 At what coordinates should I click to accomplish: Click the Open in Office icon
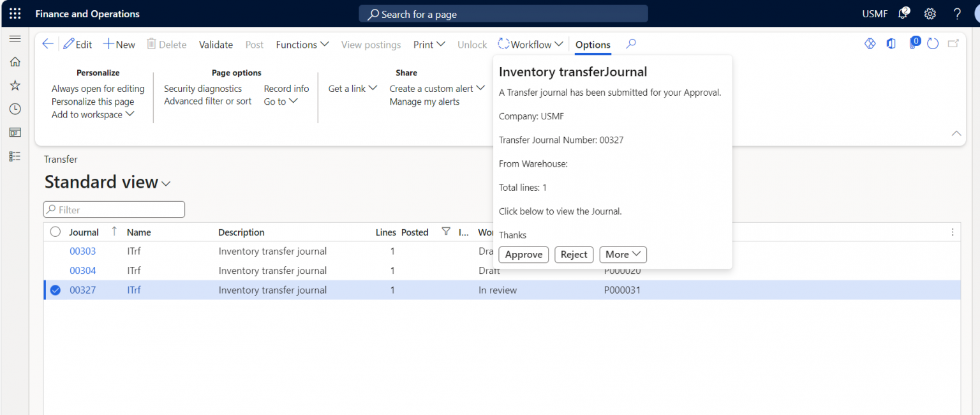click(x=891, y=43)
